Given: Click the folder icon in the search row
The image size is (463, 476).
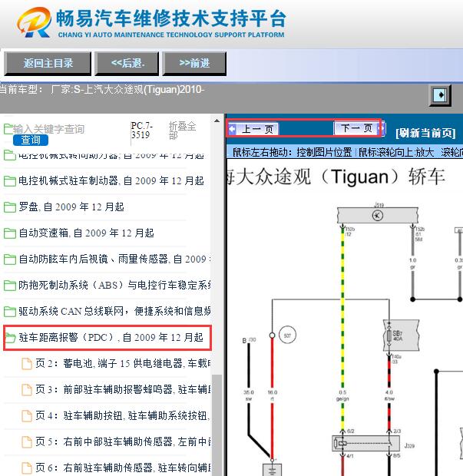Looking at the screenshot, I should point(8,129).
